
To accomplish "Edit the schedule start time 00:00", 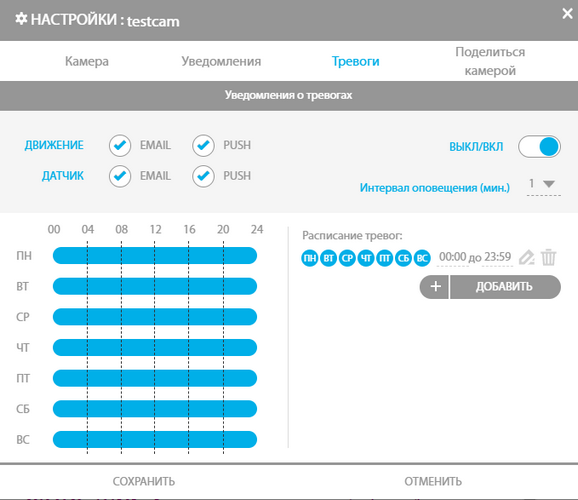I will 452,257.
